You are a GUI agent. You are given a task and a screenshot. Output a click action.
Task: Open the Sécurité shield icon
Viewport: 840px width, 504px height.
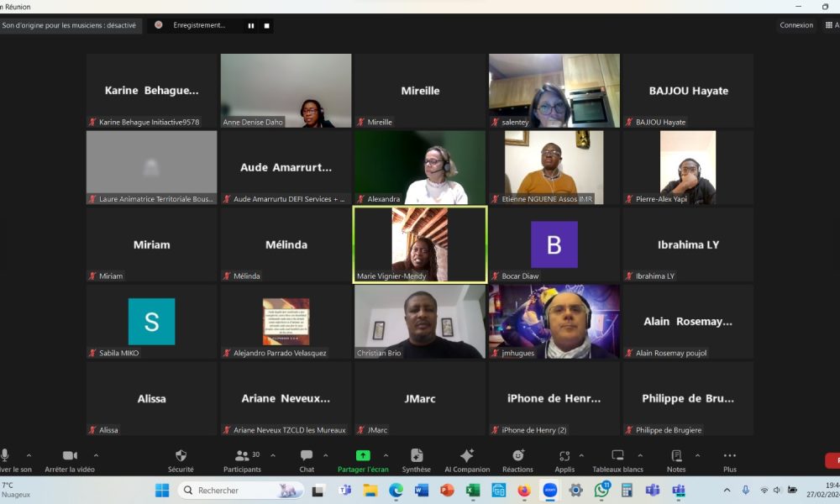[181, 456]
